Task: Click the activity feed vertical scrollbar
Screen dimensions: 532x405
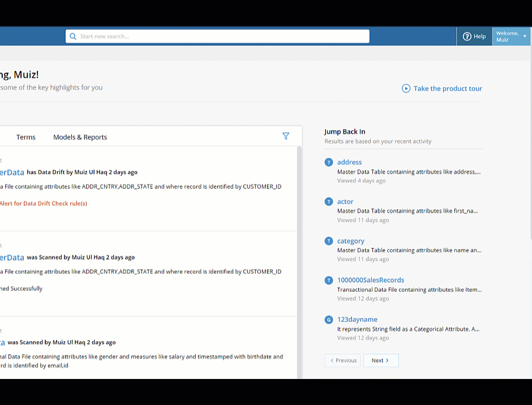Action: pos(299,262)
